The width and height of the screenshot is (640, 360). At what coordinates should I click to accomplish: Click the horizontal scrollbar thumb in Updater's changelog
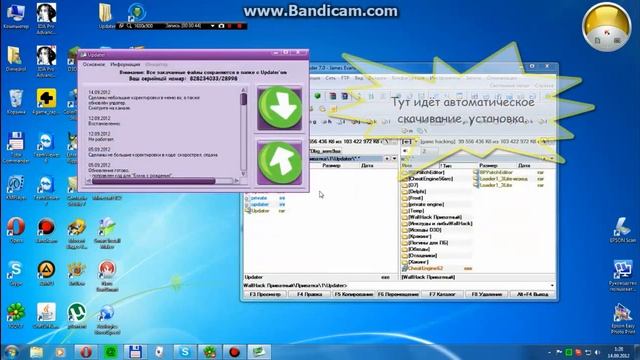[153, 181]
